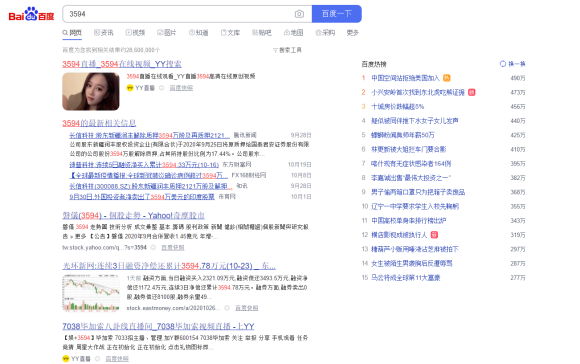
Task: Open hot search 1 about 中国空间站
Action: [x=405, y=78]
